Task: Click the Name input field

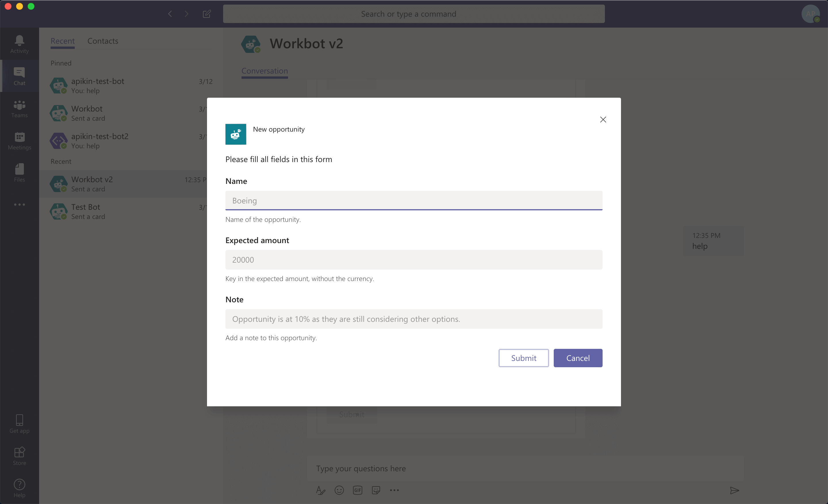Action: click(414, 200)
